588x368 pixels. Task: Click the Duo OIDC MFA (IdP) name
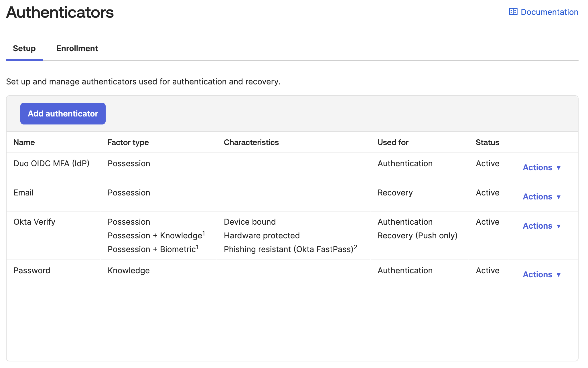52,163
